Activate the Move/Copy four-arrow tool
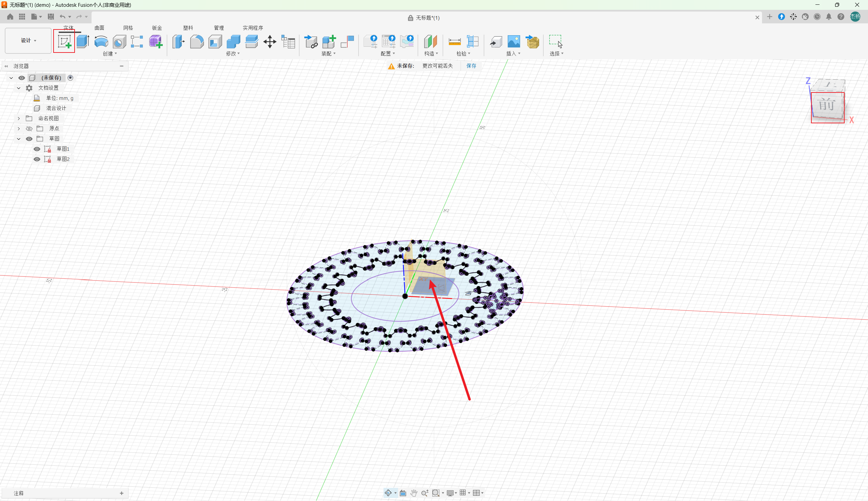 [270, 42]
